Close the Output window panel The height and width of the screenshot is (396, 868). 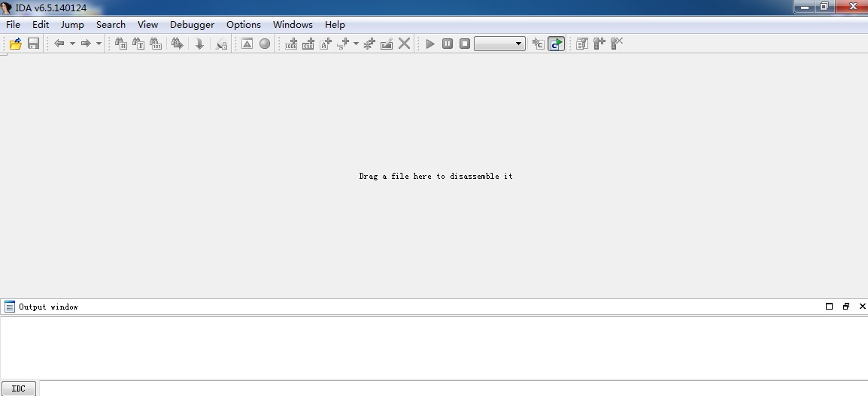click(x=862, y=307)
